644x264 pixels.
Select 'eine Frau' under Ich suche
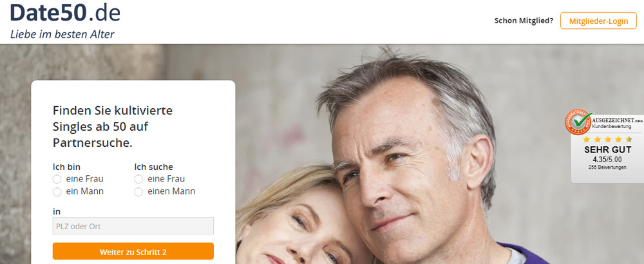click(x=139, y=180)
